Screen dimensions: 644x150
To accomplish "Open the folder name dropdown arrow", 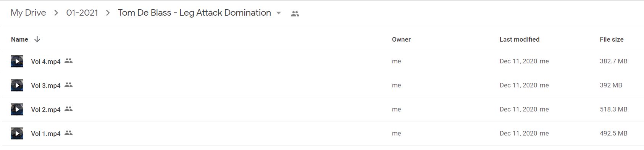I will (279, 13).
